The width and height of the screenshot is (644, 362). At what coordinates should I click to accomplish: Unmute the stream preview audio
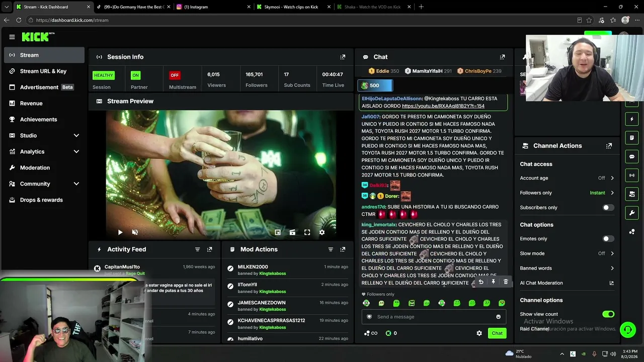(x=135, y=232)
